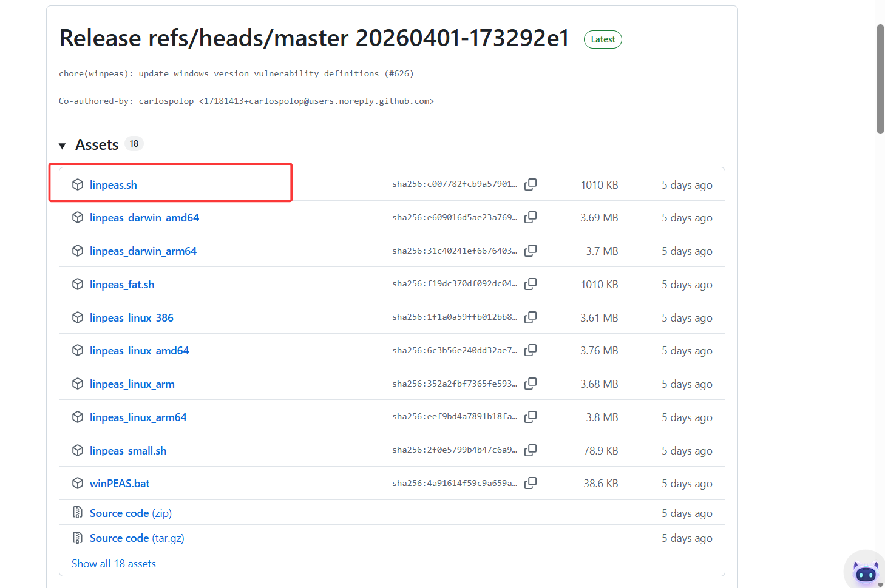The height and width of the screenshot is (588, 885).
Task: Expand list with Show all 18 assets
Action: 114,564
